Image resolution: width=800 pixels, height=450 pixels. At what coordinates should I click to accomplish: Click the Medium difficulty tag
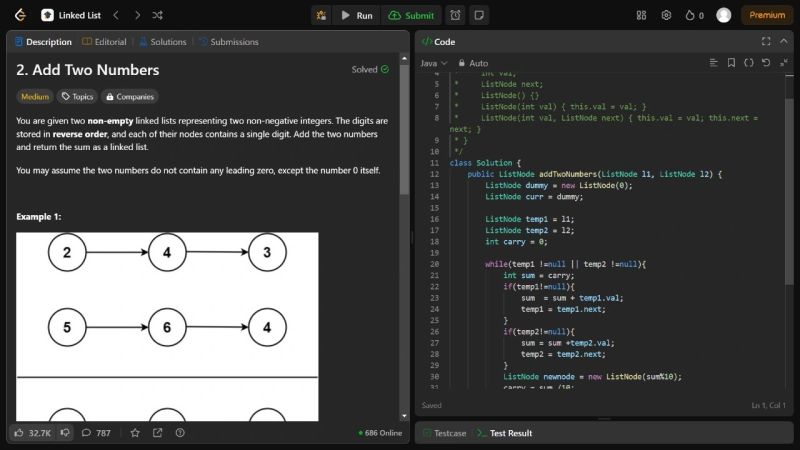pos(35,96)
